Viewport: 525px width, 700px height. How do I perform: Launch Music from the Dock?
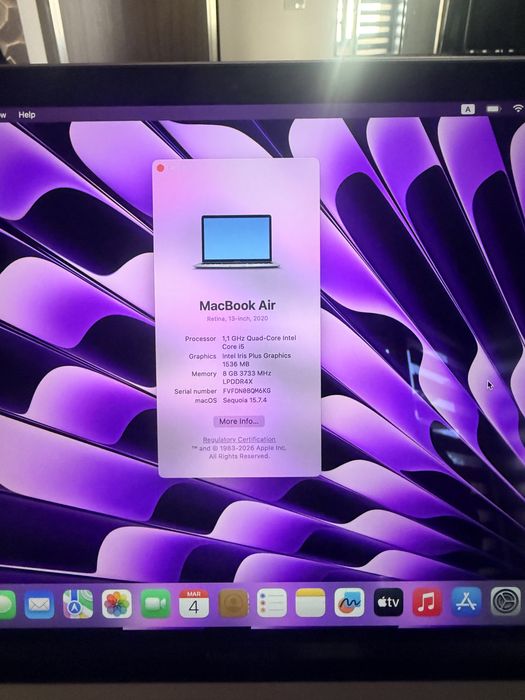coord(427,602)
